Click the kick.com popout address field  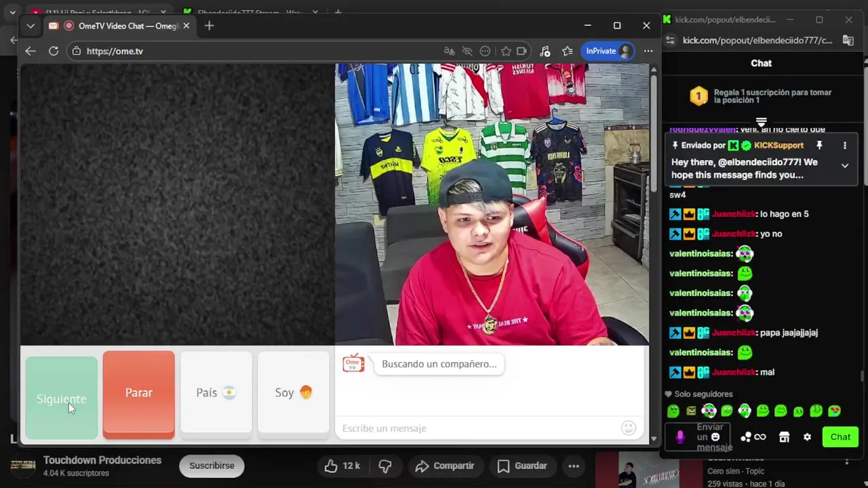[x=757, y=41]
